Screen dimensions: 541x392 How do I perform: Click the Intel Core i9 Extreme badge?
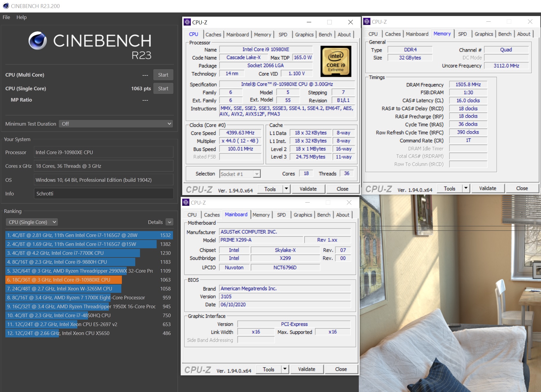[336, 61]
